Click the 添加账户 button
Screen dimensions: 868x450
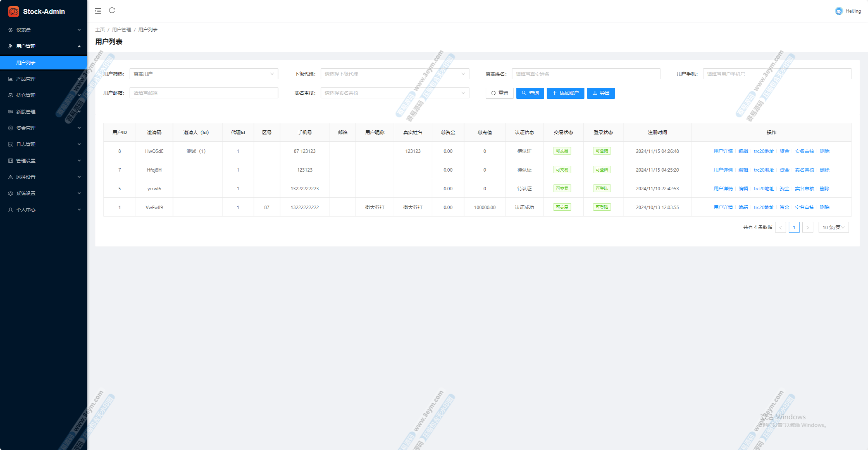(565, 93)
